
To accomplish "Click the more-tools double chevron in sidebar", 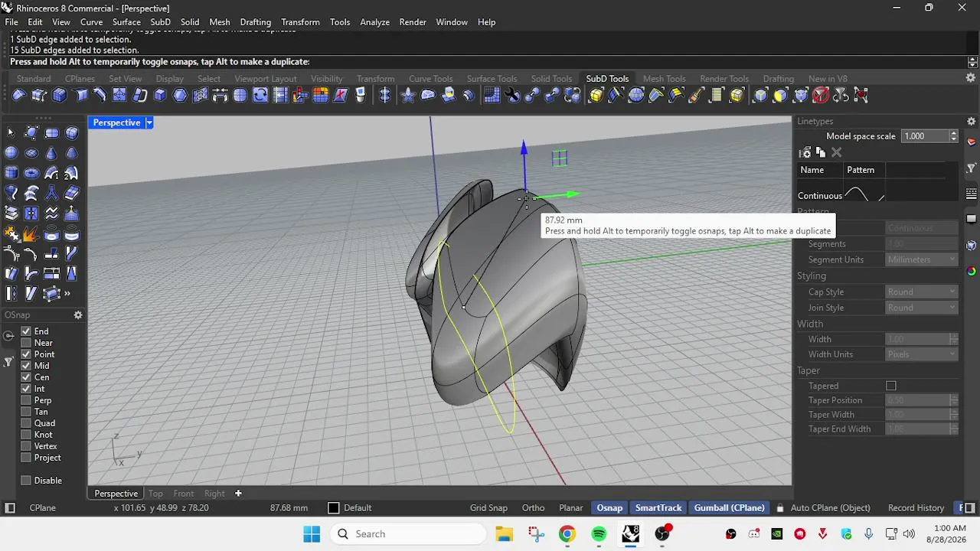I will (x=68, y=293).
